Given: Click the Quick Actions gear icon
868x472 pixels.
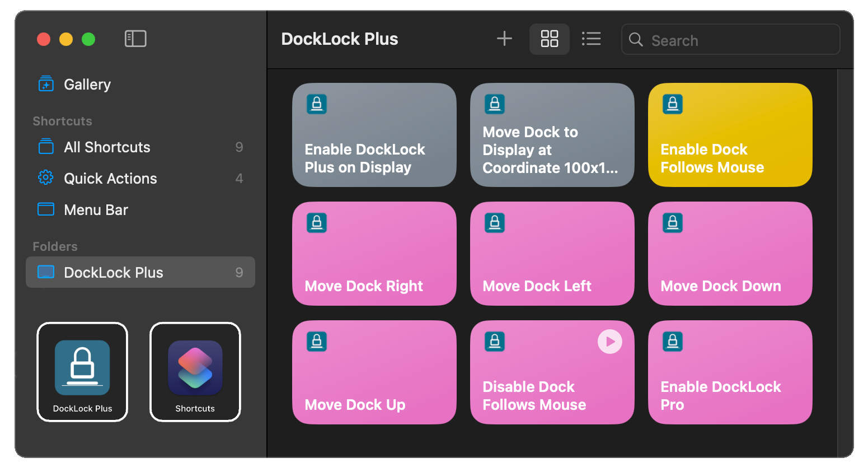Looking at the screenshot, I should [46, 178].
